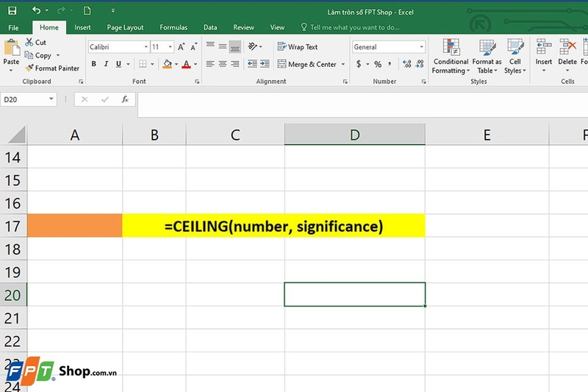Toggle Wrap Text

coord(298,47)
